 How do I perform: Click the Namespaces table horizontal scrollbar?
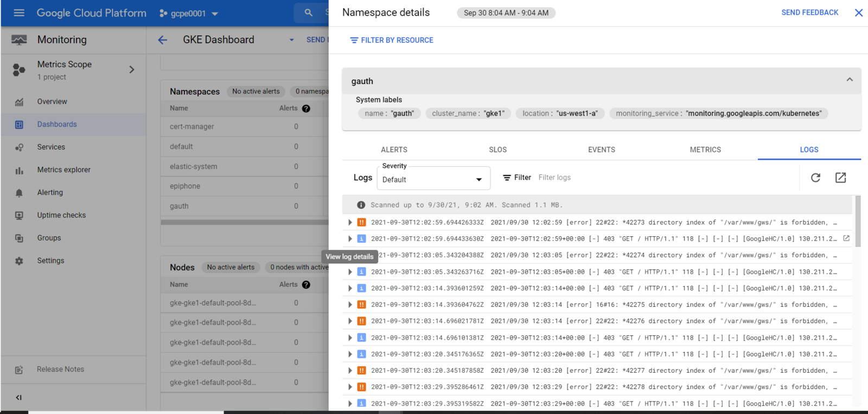[x=245, y=222]
